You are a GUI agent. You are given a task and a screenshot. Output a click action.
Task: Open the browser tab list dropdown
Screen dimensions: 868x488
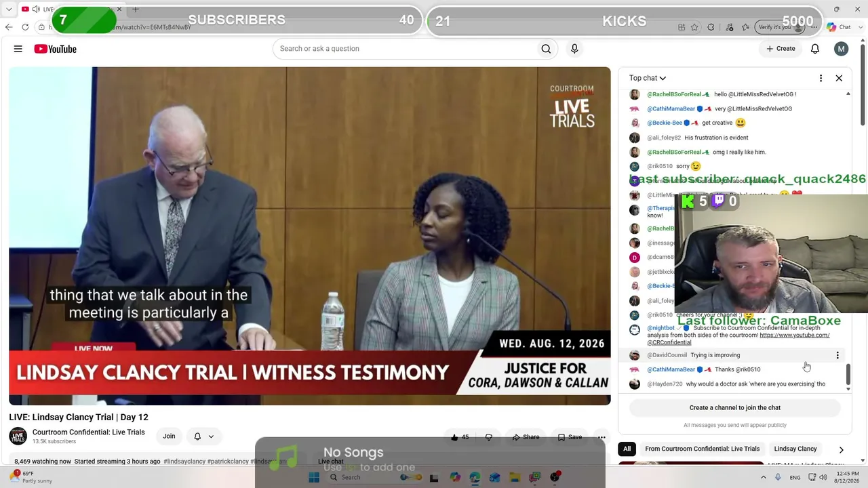pyautogui.click(x=9, y=9)
